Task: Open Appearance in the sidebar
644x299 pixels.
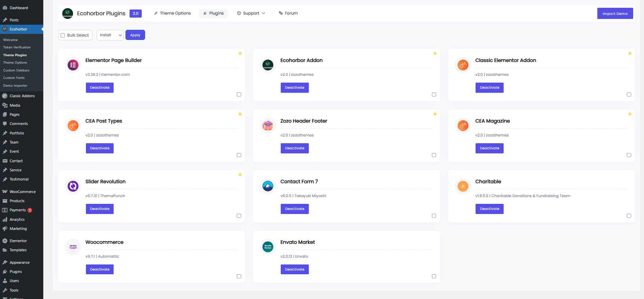Action: pos(22,262)
